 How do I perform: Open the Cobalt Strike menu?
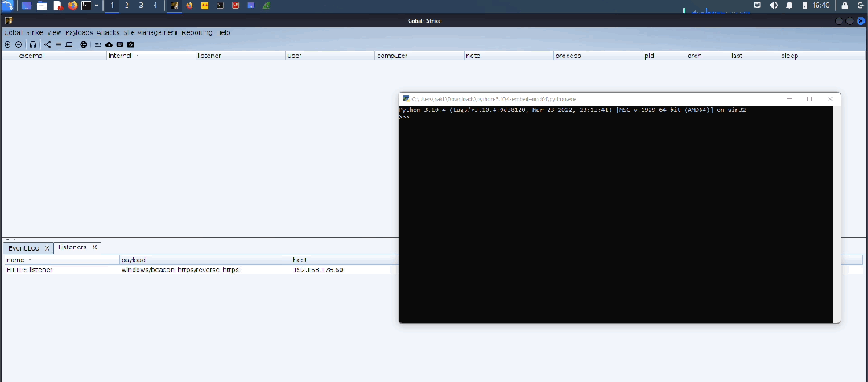click(23, 33)
